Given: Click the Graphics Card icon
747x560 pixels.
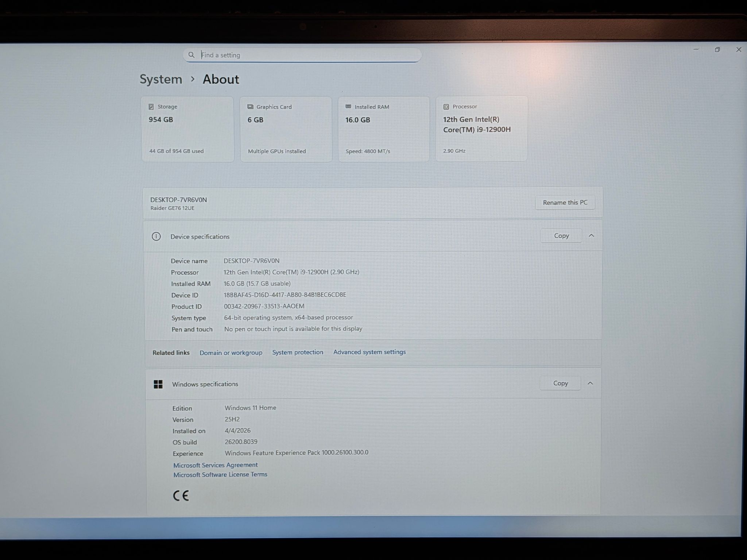Looking at the screenshot, I should click(x=250, y=107).
